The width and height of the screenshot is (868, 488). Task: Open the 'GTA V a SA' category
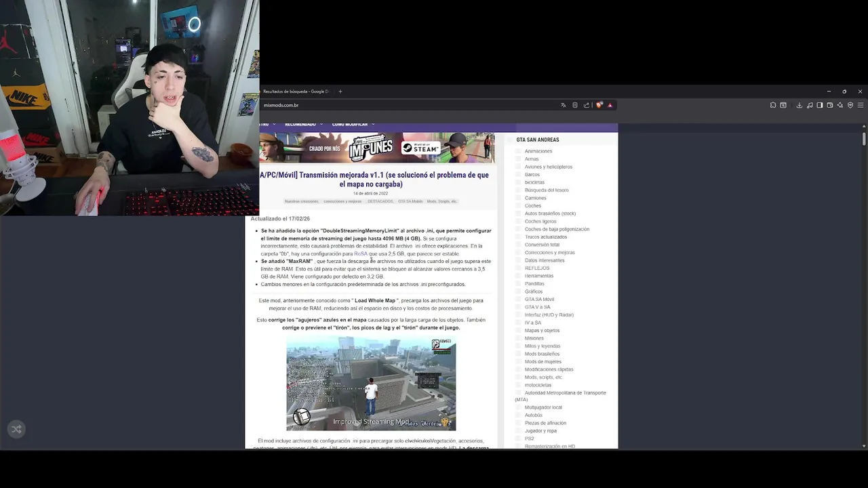coord(538,307)
